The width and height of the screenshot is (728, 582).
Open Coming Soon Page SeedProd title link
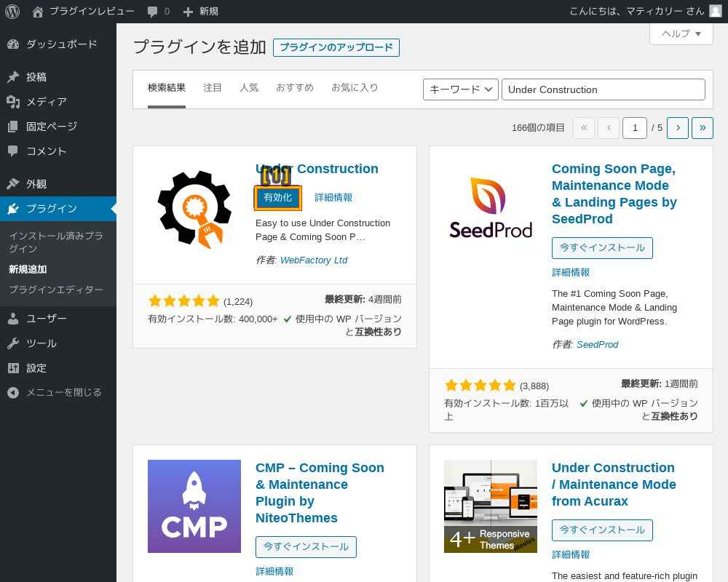[x=614, y=194]
